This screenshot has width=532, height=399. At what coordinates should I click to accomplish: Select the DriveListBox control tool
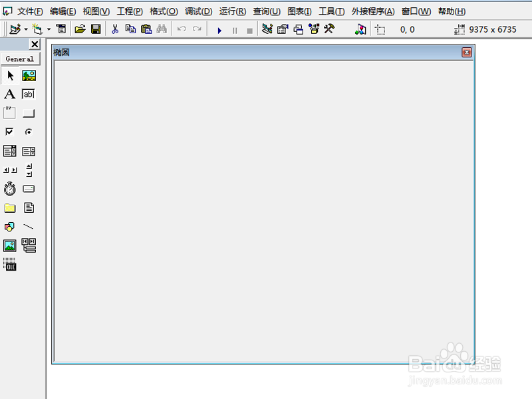[x=29, y=189]
